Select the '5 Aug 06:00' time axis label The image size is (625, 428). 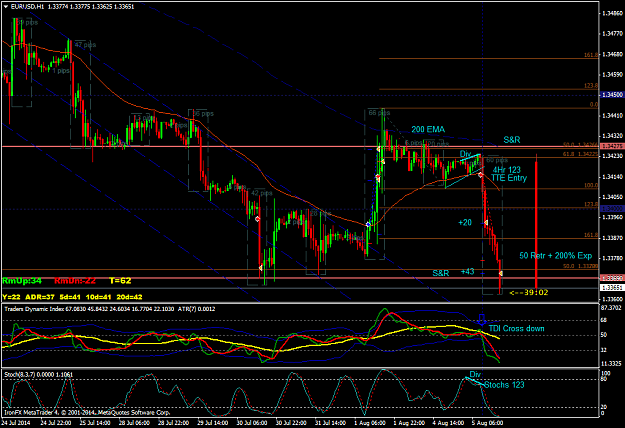tap(487, 422)
